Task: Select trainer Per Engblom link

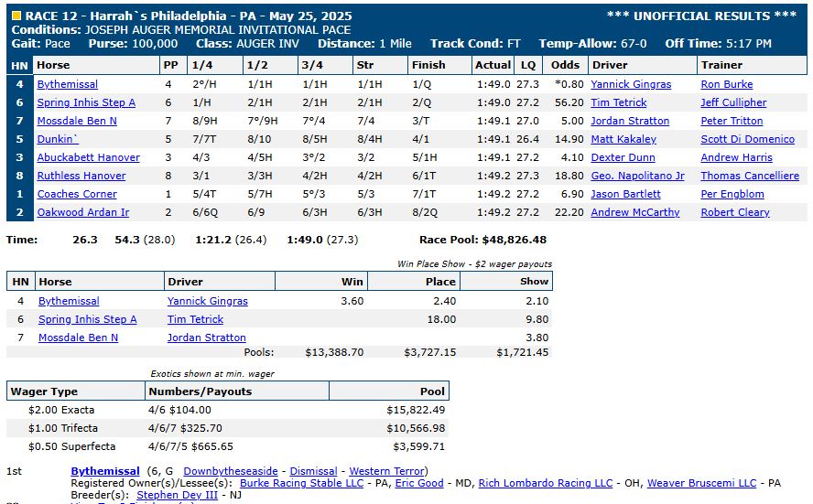Action: pyautogui.click(x=732, y=194)
